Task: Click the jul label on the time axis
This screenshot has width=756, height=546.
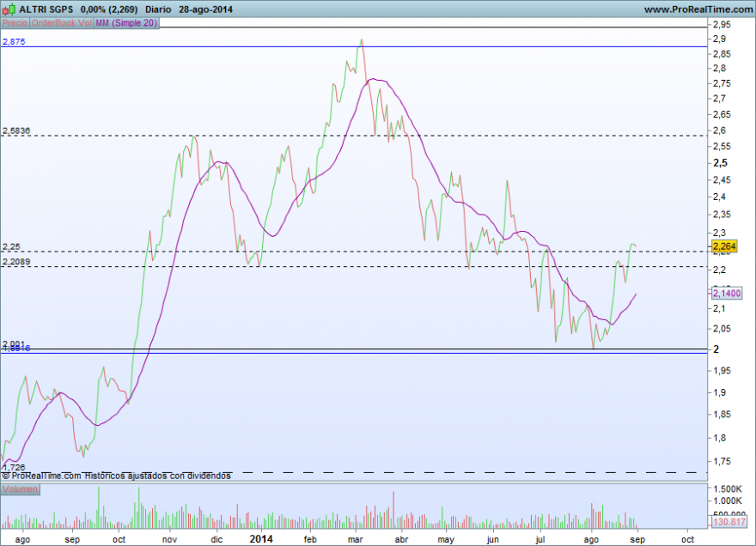Action: pyautogui.click(x=540, y=539)
